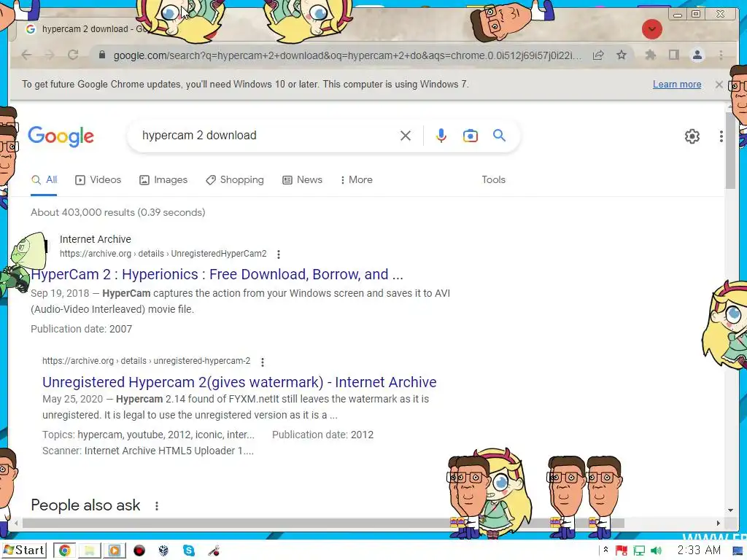Open the search Tools options
Screen dimensions: 747x560
click(493, 180)
